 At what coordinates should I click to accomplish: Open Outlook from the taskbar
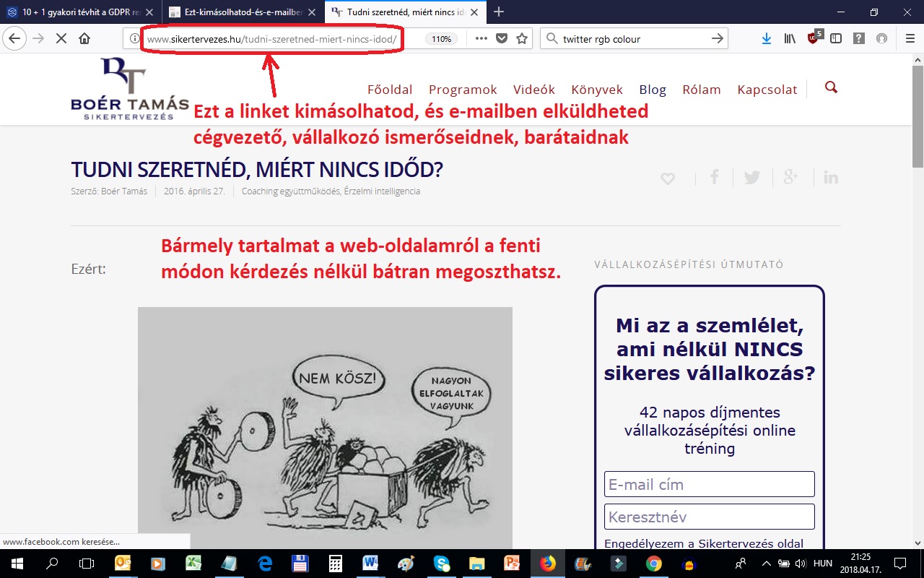pos(123,564)
